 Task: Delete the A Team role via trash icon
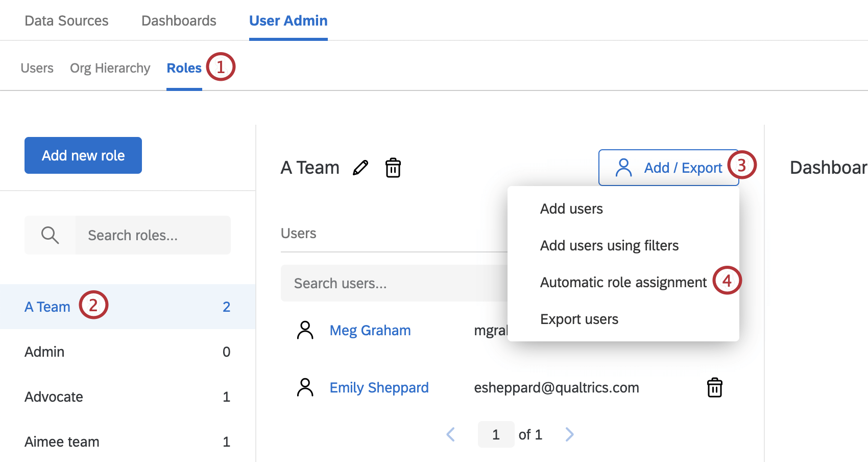pos(392,168)
